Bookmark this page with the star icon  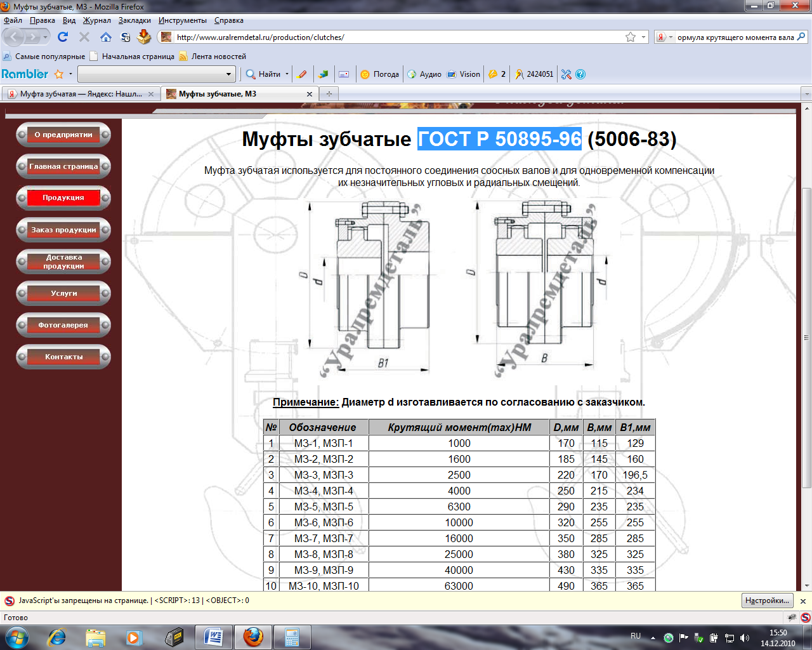tap(631, 37)
